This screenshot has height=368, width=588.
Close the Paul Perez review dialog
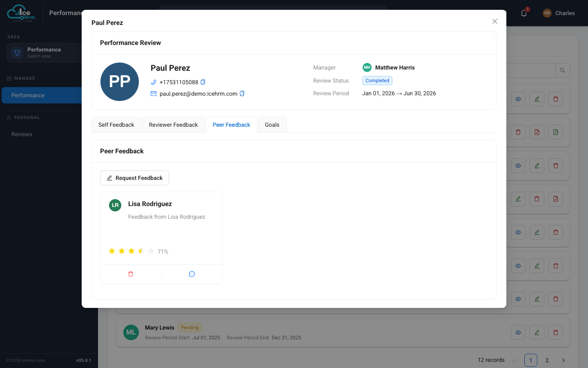click(x=494, y=21)
